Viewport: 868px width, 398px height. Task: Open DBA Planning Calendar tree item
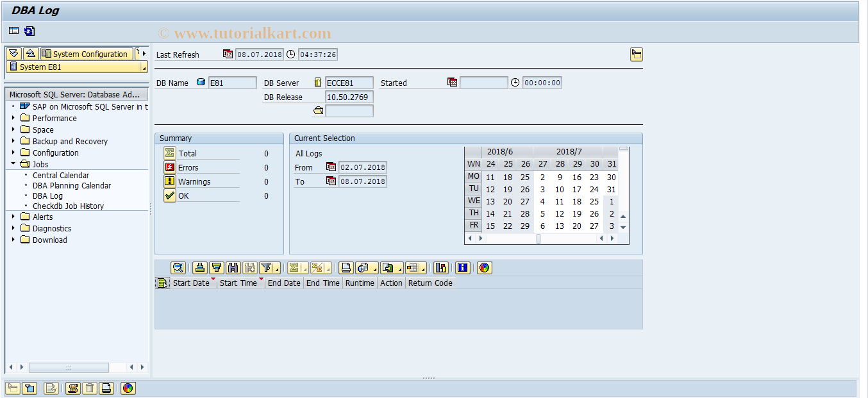[72, 185]
